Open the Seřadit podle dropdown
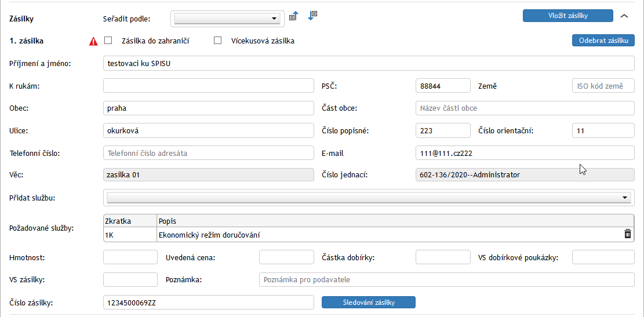This screenshot has width=644, height=317. (227, 19)
